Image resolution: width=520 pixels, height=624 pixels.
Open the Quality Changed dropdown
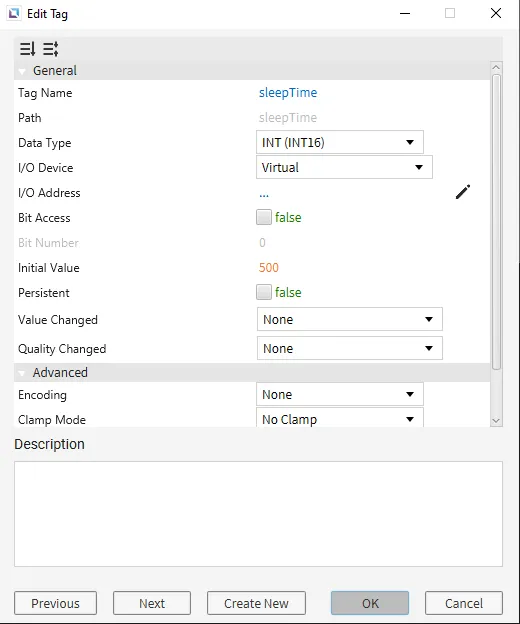pos(350,348)
